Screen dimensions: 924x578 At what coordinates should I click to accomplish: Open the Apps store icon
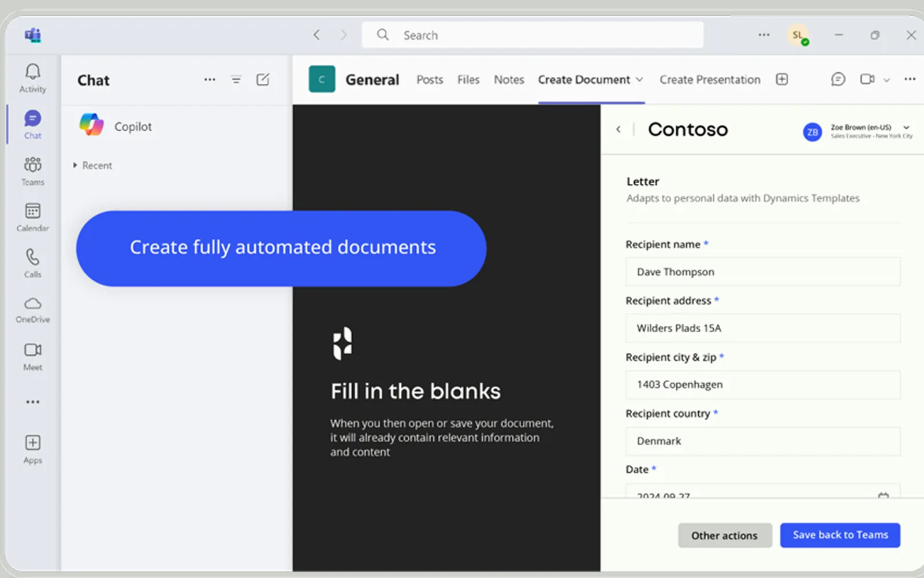(33, 449)
